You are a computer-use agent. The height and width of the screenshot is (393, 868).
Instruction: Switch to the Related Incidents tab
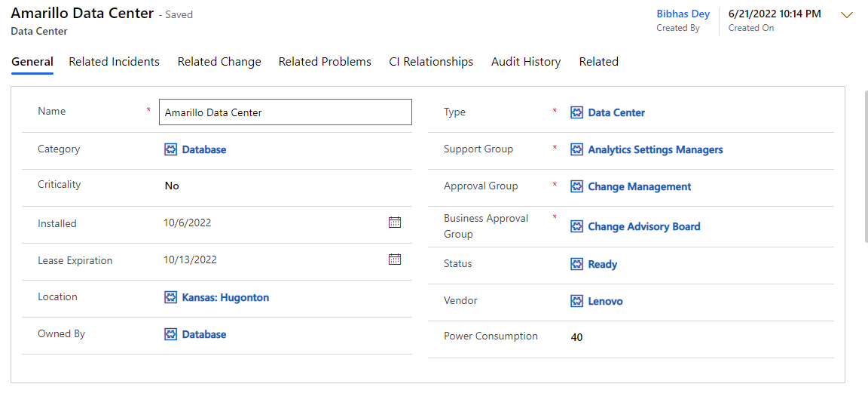[114, 62]
